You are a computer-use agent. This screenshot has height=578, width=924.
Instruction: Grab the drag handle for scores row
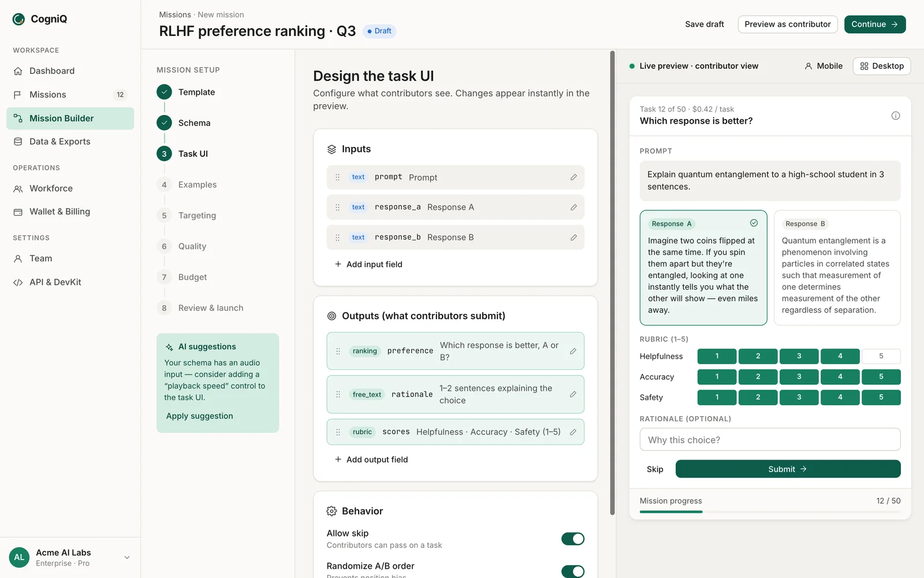click(x=338, y=432)
